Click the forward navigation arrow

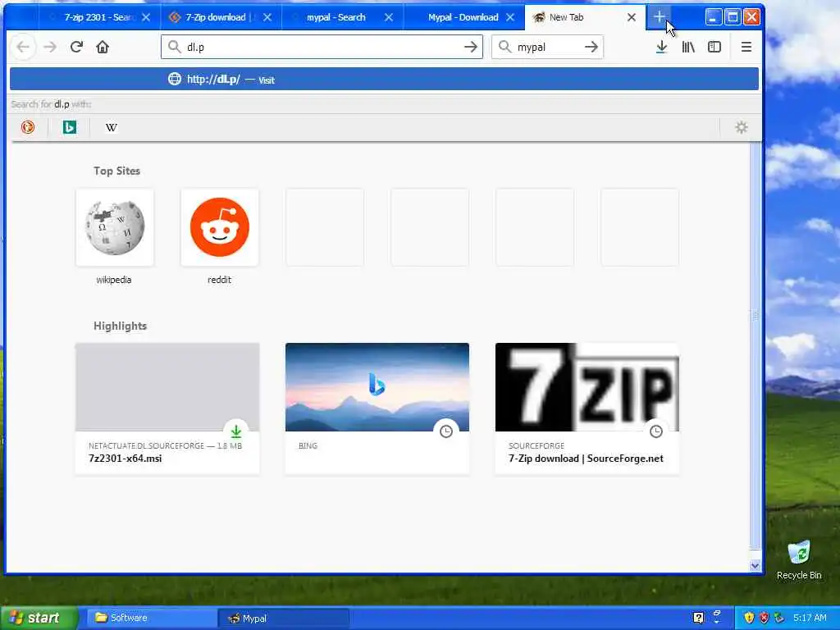point(50,47)
